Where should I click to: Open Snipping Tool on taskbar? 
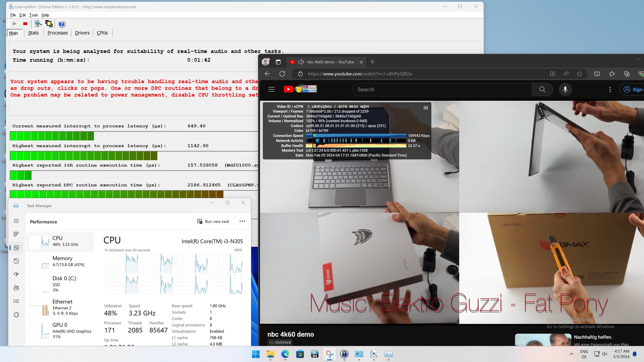[x=329, y=354]
